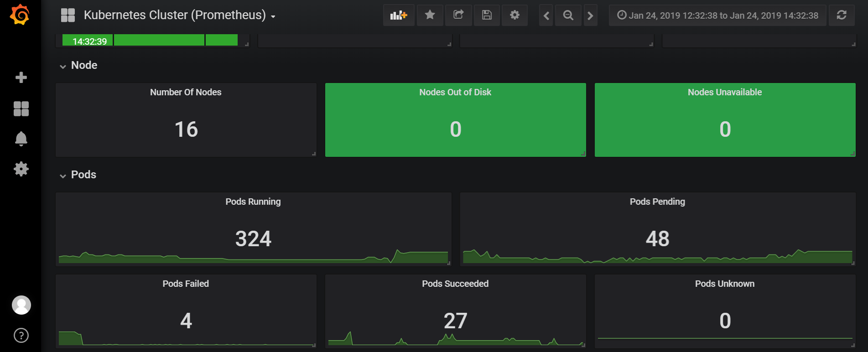Shift time range forward

click(x=590, y=16)
